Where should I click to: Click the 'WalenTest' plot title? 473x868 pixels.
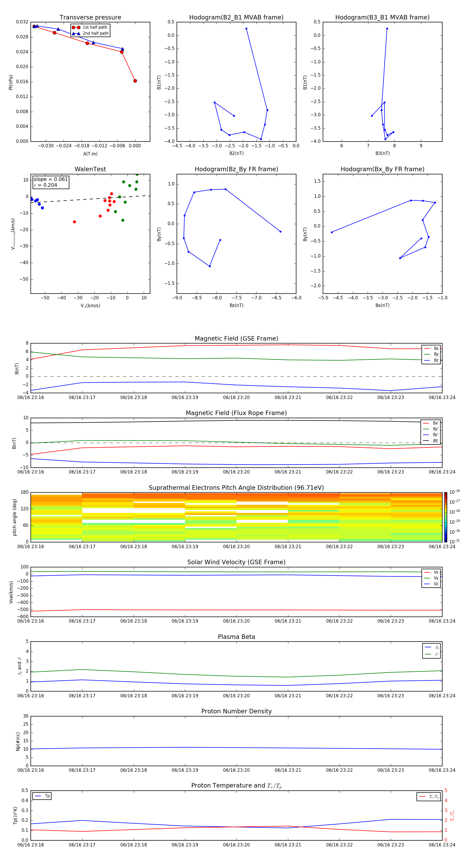(x=90, y=169)
